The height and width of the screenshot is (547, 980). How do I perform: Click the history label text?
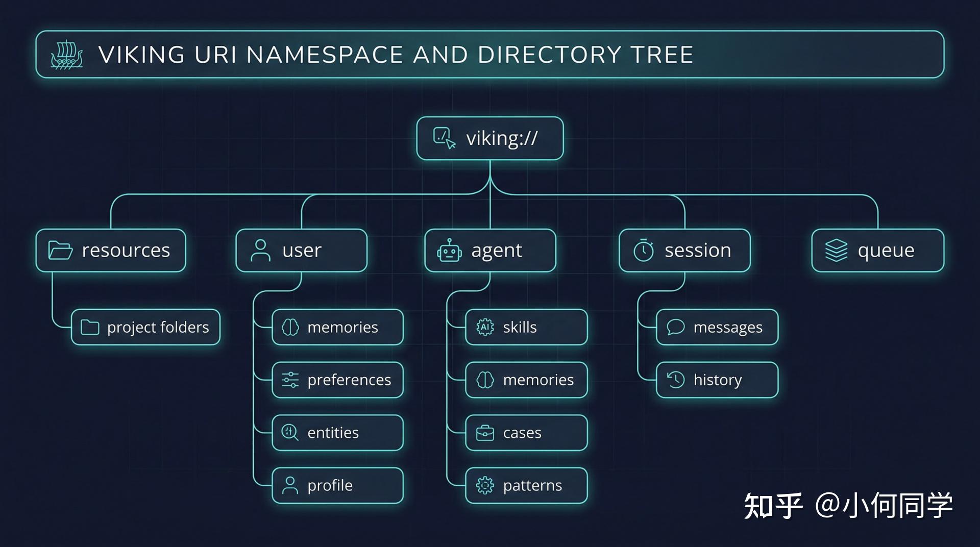click(717, 380)
